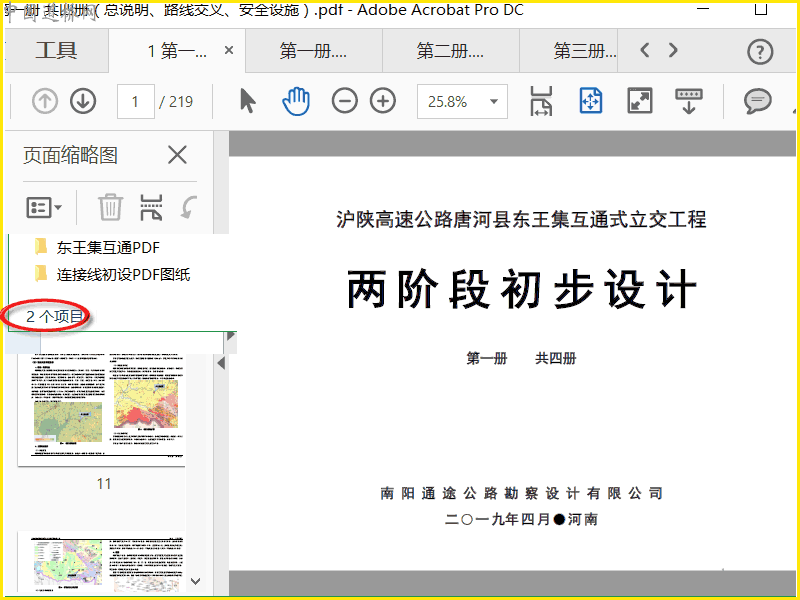Click the '第一册 共四册' text

521,358
